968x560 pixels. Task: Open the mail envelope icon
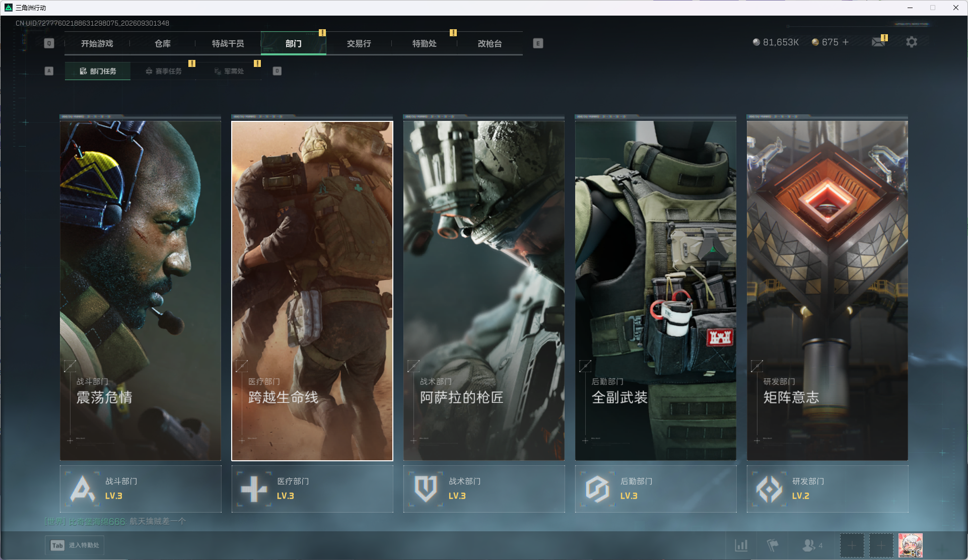tap(878, 42)
